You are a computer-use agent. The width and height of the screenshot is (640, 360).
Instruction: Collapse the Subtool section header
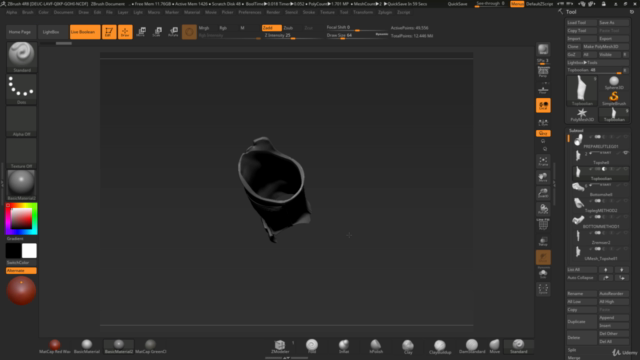pyautogui.click(x=576, y=130)
